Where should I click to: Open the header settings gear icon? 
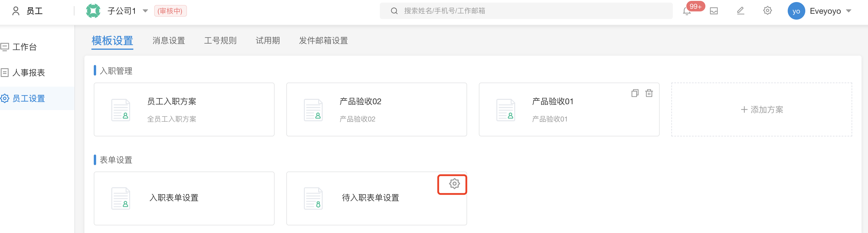tap(767, 11)
